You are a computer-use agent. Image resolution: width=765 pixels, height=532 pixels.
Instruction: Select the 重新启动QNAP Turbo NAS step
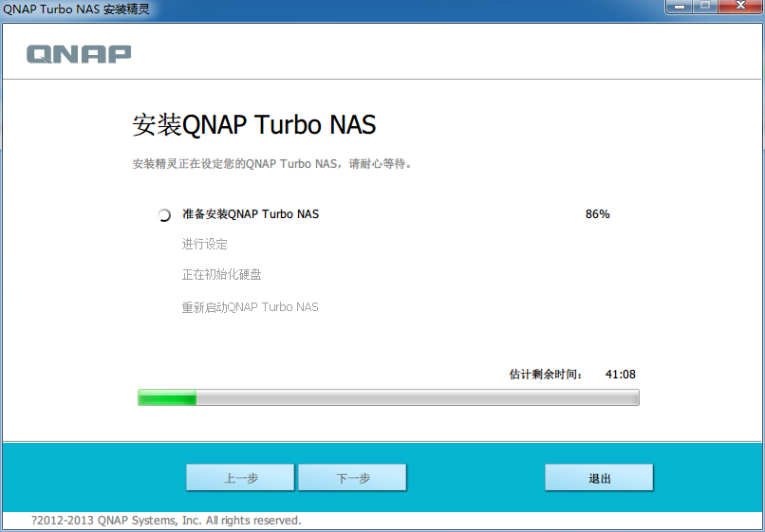pyautogui.click(x=251, y=307)
